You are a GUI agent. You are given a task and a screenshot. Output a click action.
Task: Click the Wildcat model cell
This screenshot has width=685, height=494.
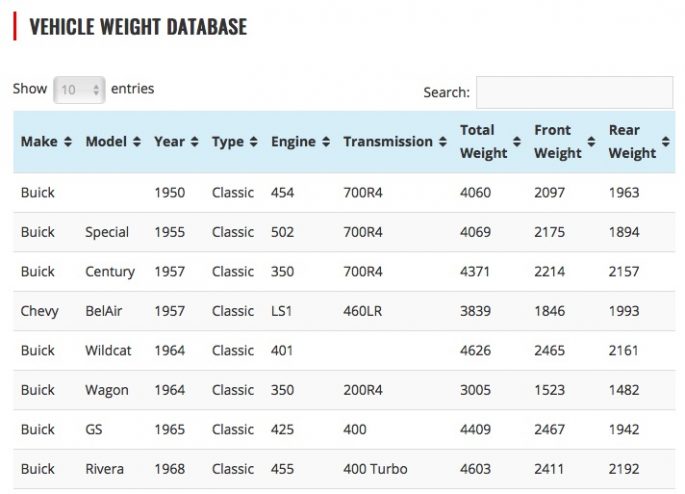(x=108, y=350)
